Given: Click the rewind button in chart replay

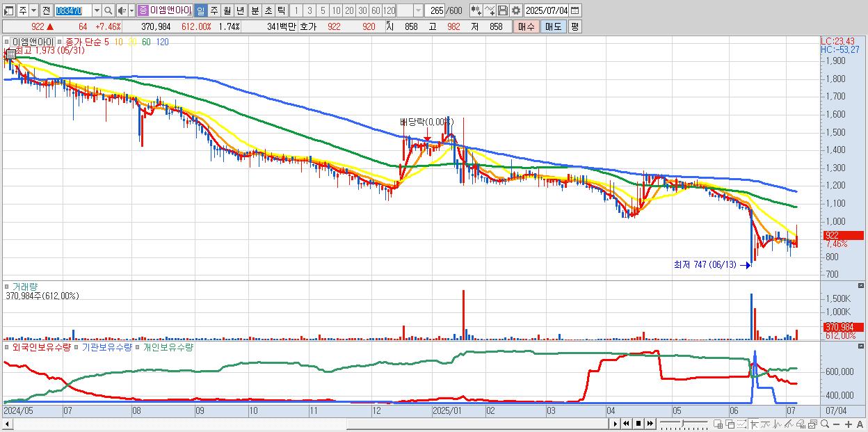Looking at the screenshot, I should pos(626,424).
